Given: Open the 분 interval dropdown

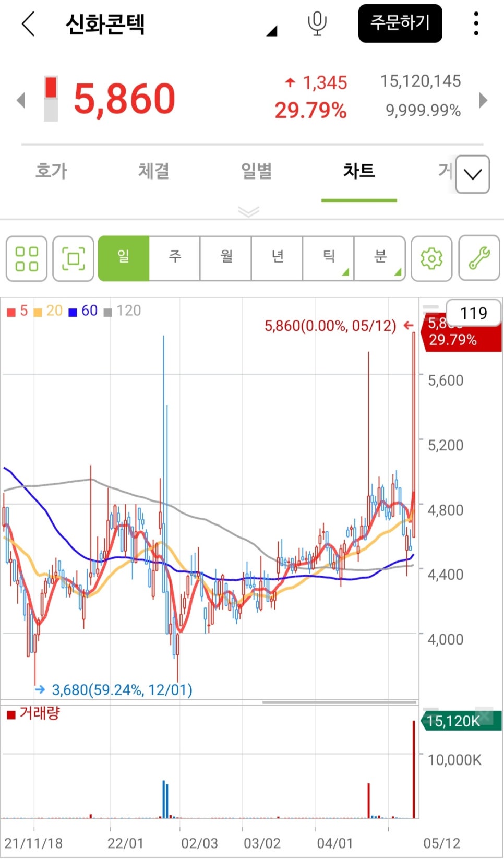Looking at the screenshot, I should pos(379,259).
